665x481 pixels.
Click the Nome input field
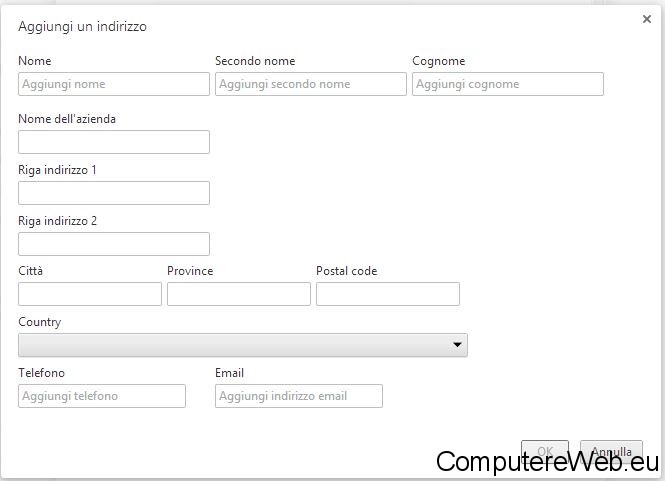coord(114,84)
